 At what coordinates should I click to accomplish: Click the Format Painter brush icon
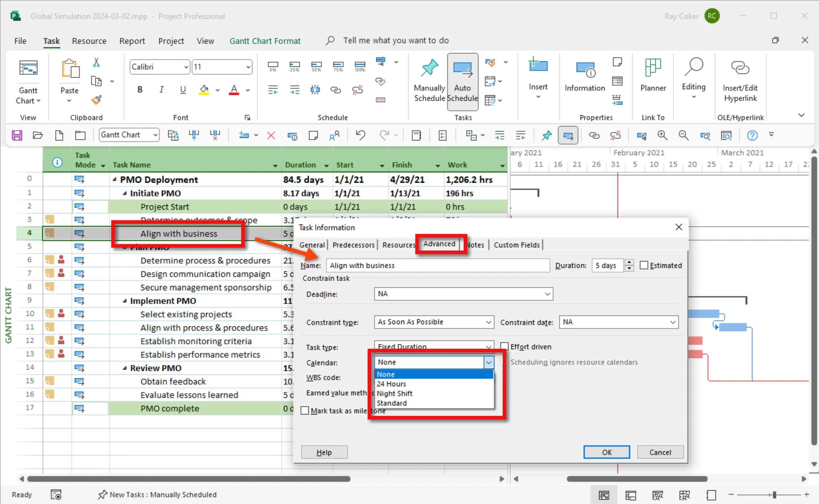tap(96, 100)
